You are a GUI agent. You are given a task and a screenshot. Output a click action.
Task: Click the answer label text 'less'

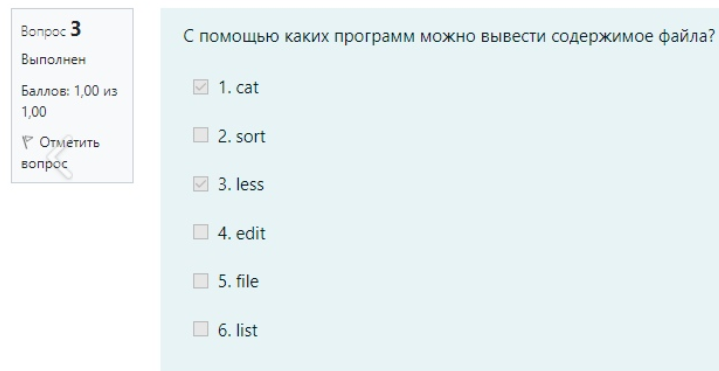coord(250,184)
